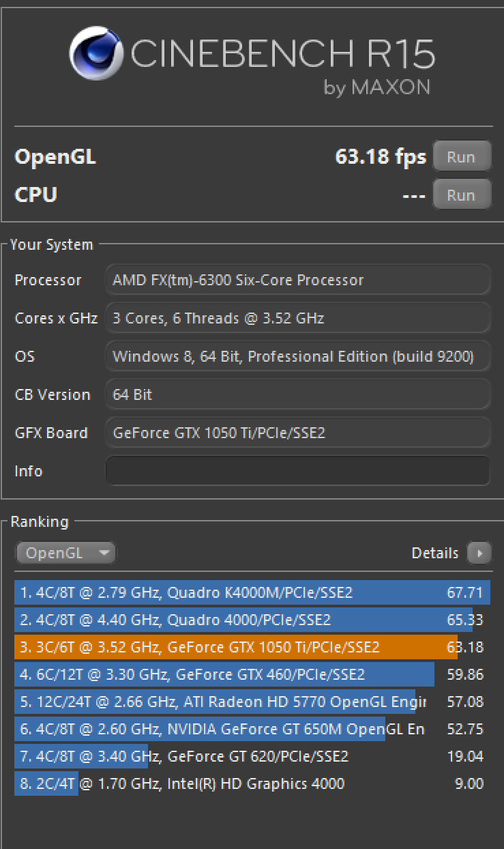Click the empty Info input field
The height and width of the screenshot is (849, 504).
[298, 471]
